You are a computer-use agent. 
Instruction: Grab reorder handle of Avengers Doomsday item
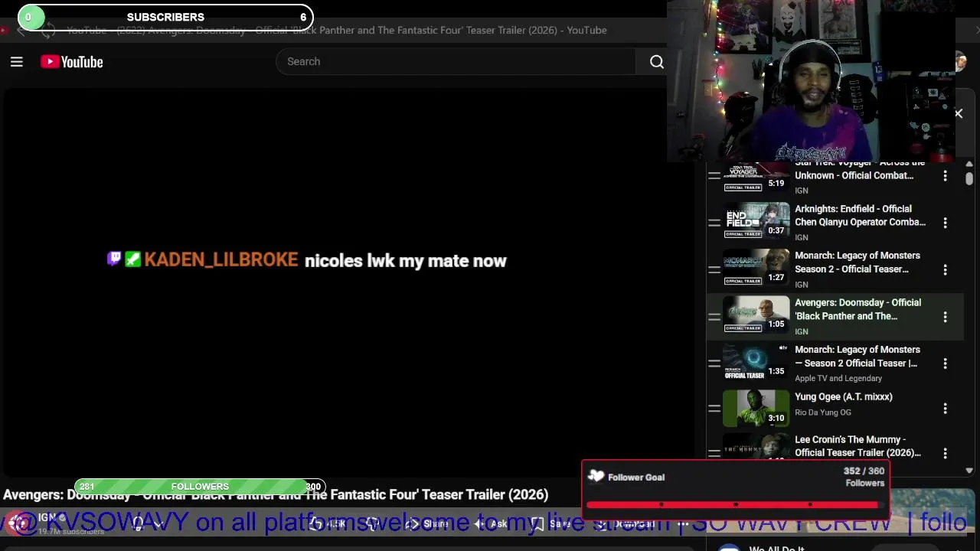tap(714, 317)
